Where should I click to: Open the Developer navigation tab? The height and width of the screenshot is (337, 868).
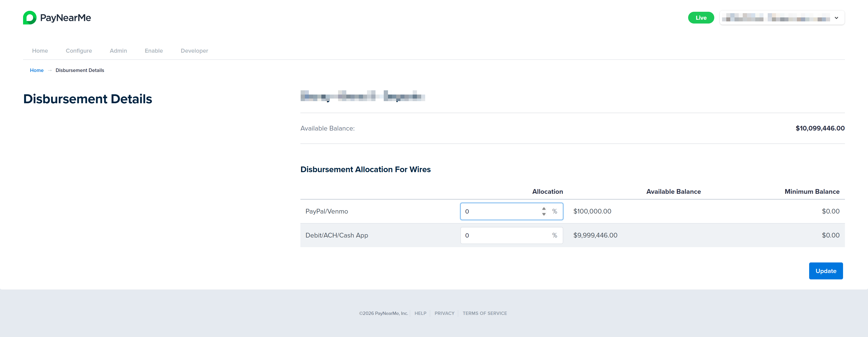point(194,51)
